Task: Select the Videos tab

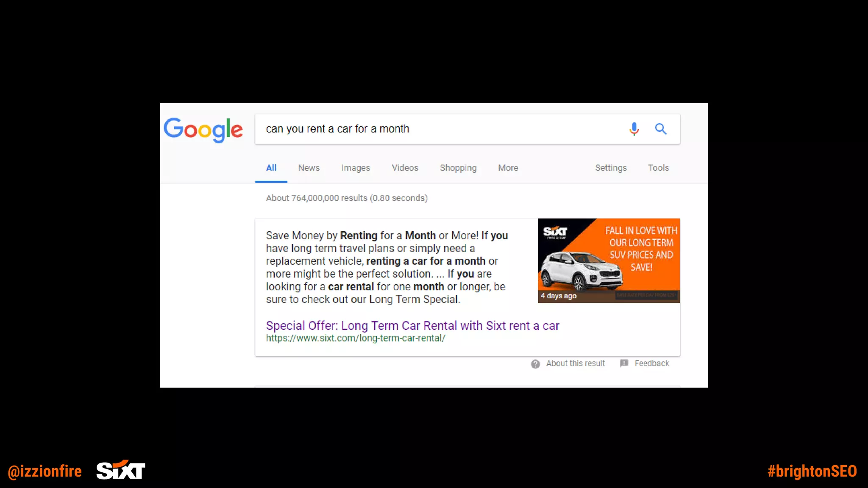Action: coord(405,168)
